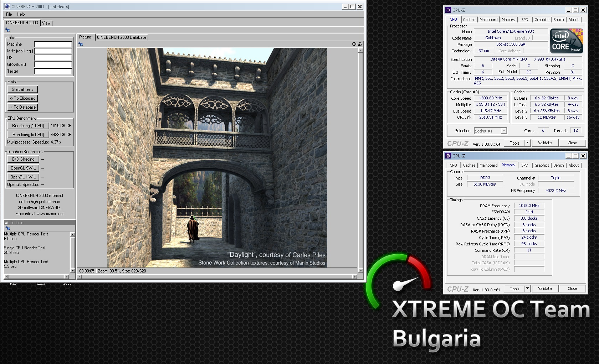599x364 pixels.
Task: Click CPU-Z icon in upper window title
Action: pyautogui.click(x=448, y=10)
